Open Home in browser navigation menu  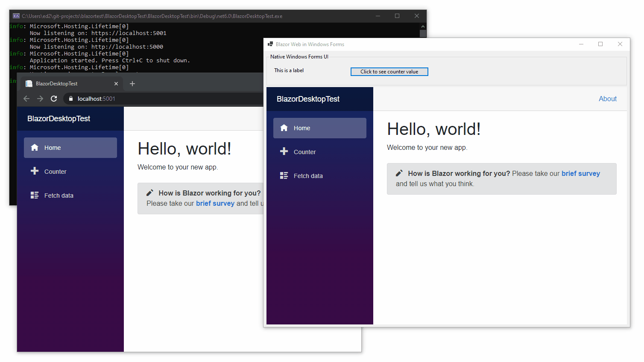tap(70, 148)
